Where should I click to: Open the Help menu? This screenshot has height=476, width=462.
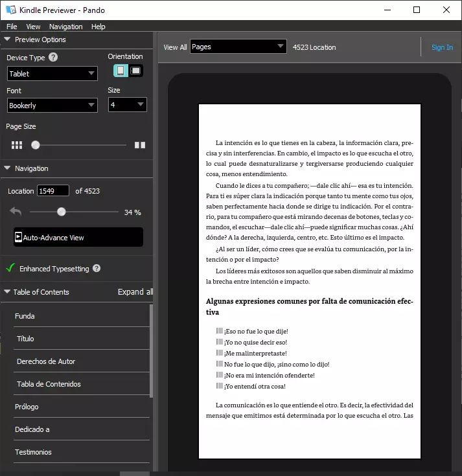point(98,27)
